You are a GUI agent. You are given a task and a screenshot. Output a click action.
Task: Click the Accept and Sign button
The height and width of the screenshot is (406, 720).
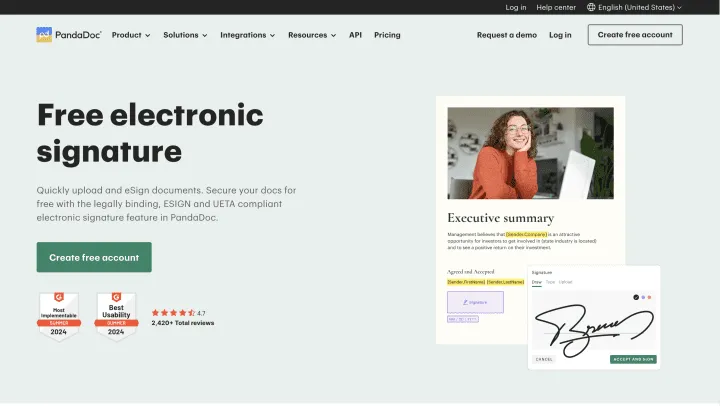coord(633,359)
